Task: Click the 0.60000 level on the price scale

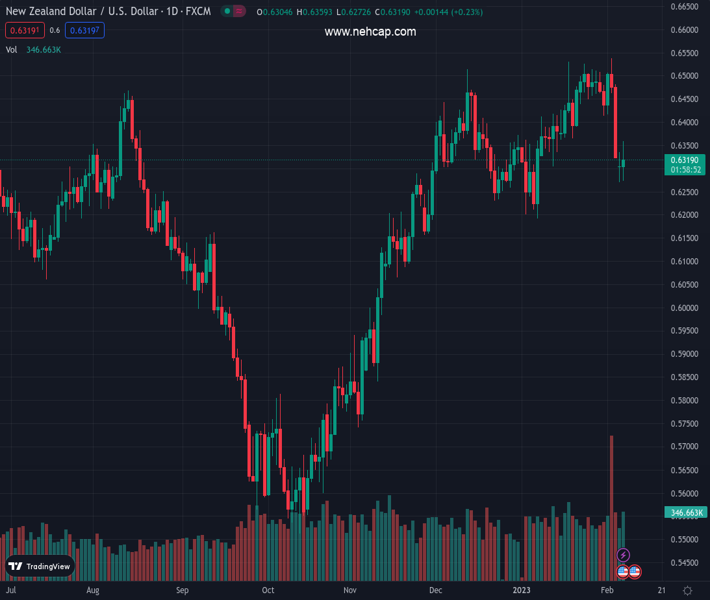Action: pyautogui.click(x=685, y=308)
